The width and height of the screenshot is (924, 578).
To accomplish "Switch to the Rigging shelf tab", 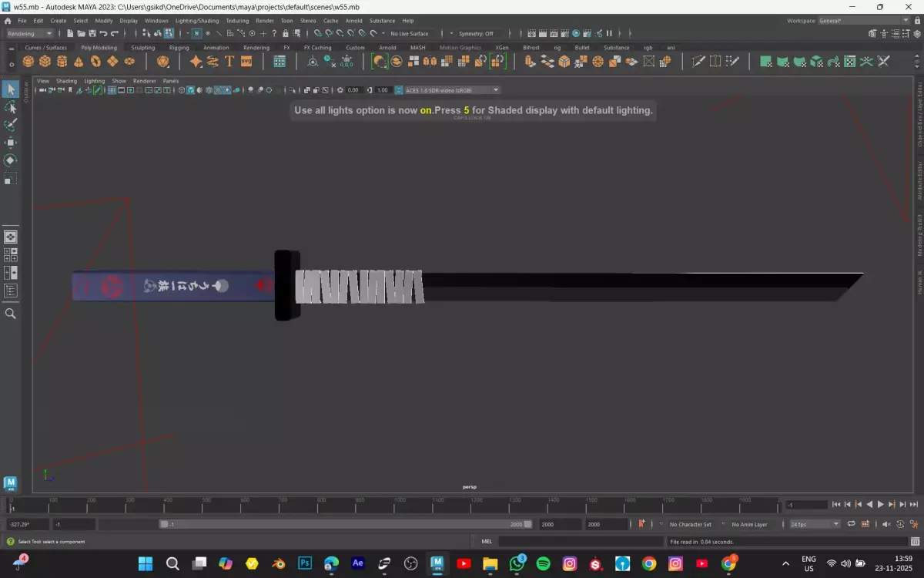I will tap(179, 48).
